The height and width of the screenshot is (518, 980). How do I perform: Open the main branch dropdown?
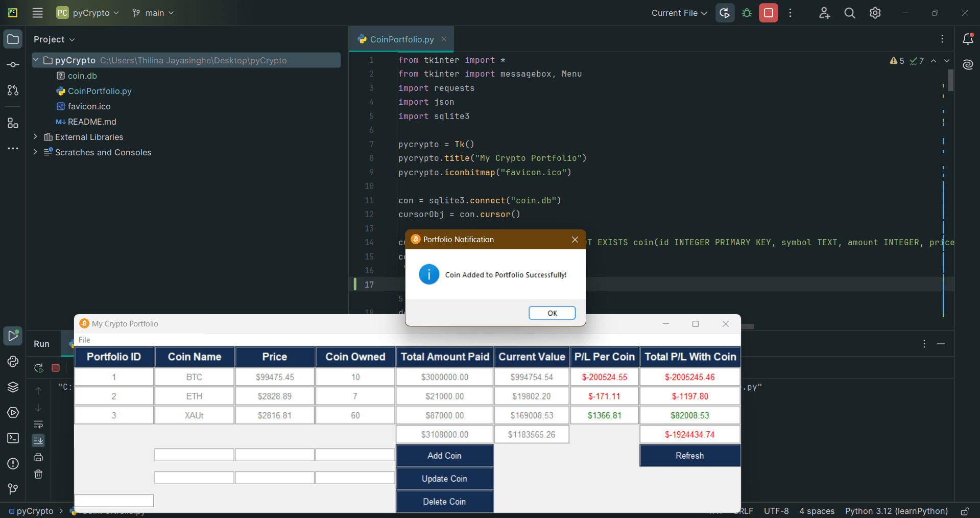click(x=153, y=13)
